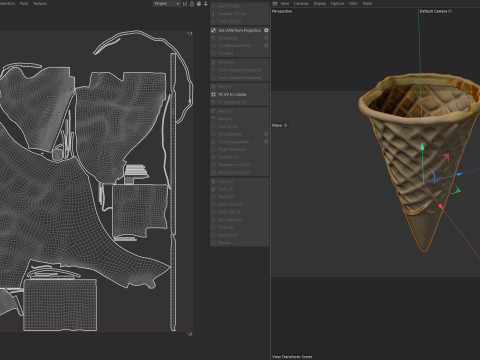Screen dimensions: 480x360
Task: Click the lock icon next to Project dropdown
Action: click(192, 4)
